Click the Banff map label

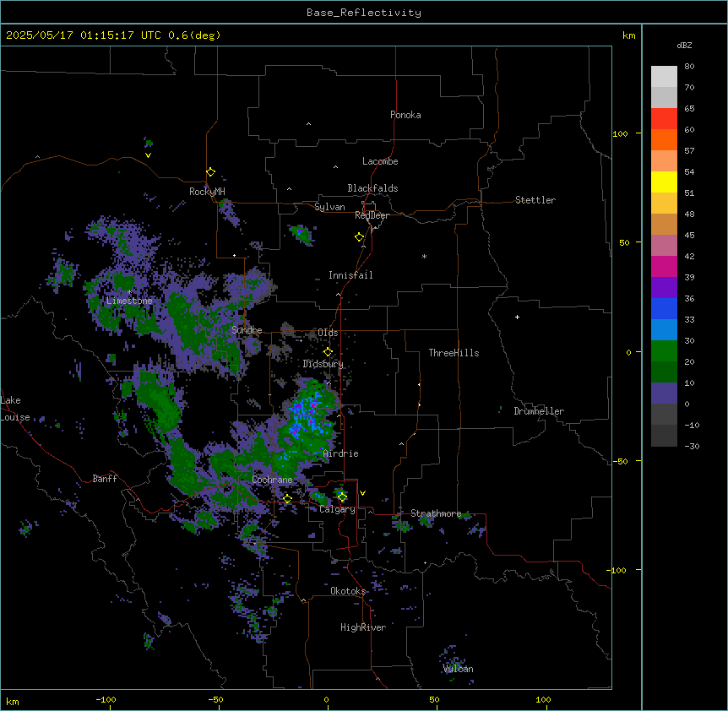(x=105, y=479)
